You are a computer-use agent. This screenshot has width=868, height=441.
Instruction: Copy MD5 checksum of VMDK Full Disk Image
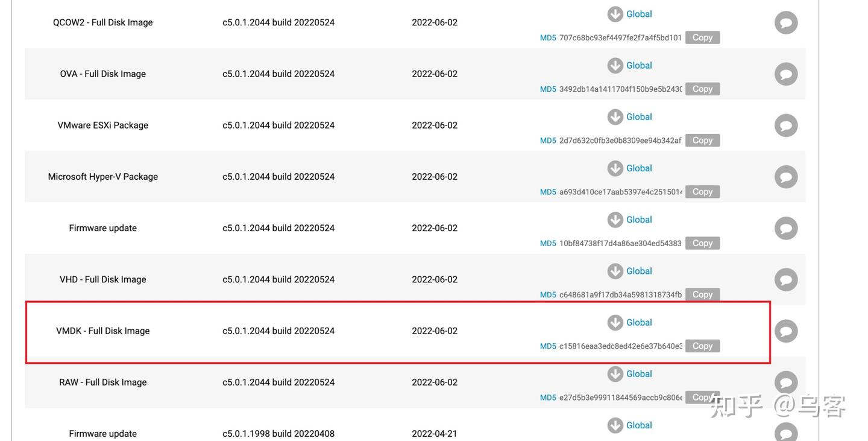click(x=702, y=346)
